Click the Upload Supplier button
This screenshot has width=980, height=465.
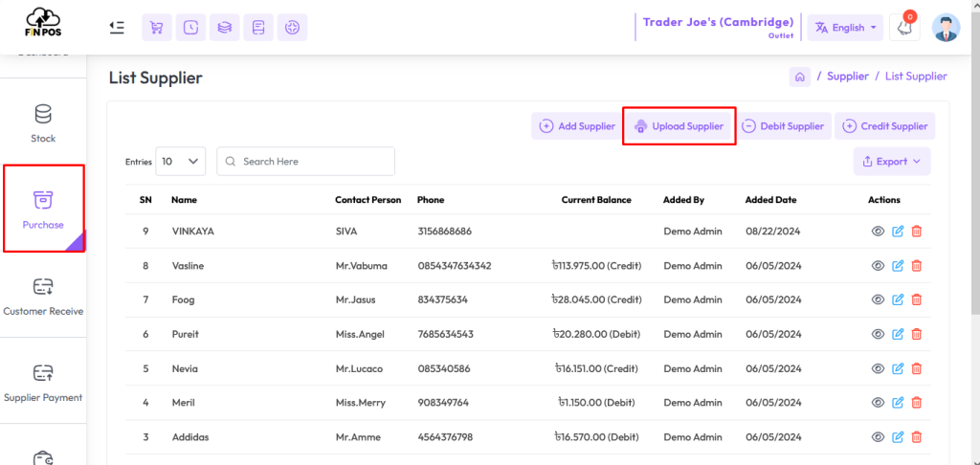679,126
